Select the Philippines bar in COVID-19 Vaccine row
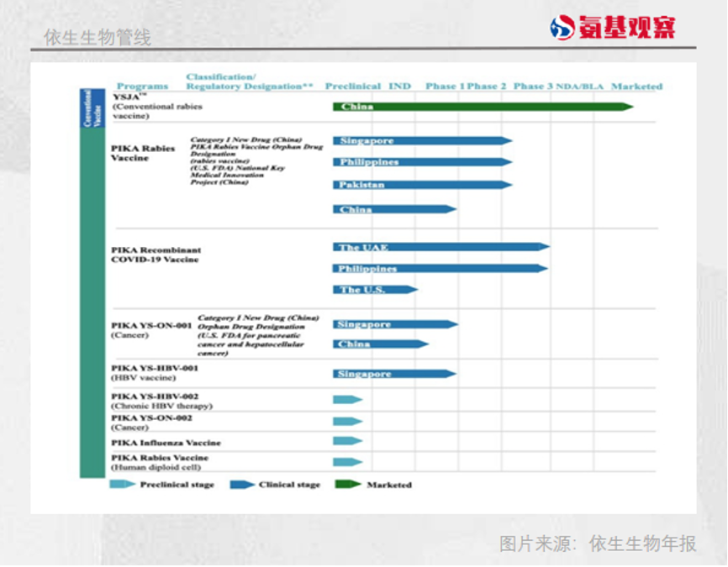The width and height of the screenshot is (728, 567). [x=440, y=268]
